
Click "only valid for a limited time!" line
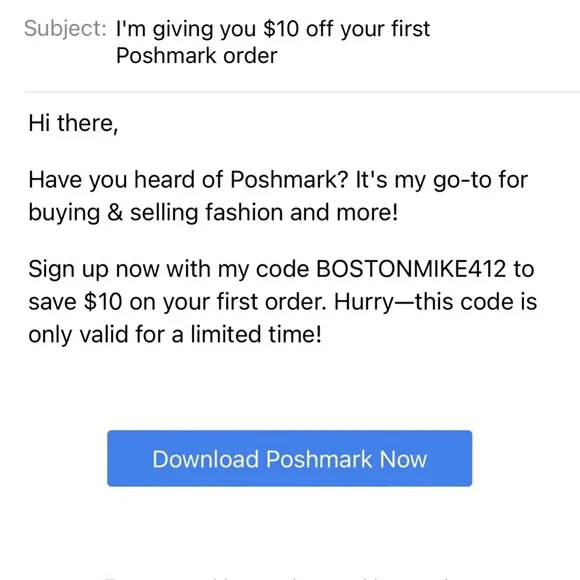(x=175, y=335)
